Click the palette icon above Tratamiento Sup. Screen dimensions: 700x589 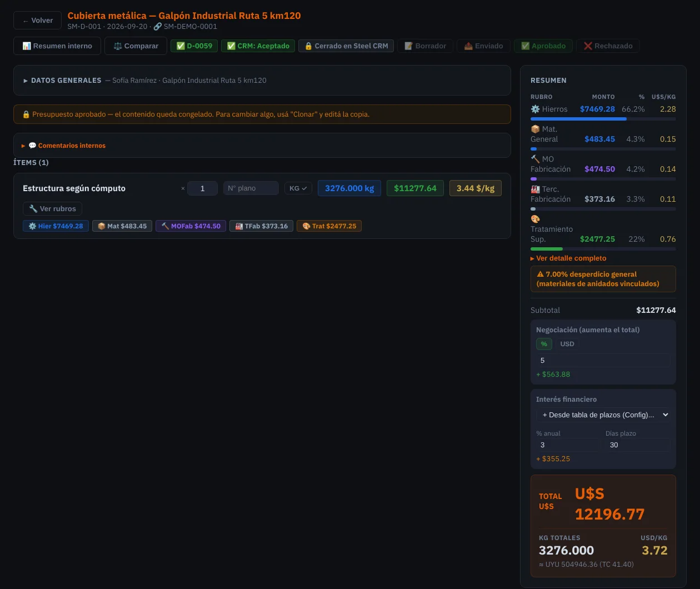coord(535,219)
